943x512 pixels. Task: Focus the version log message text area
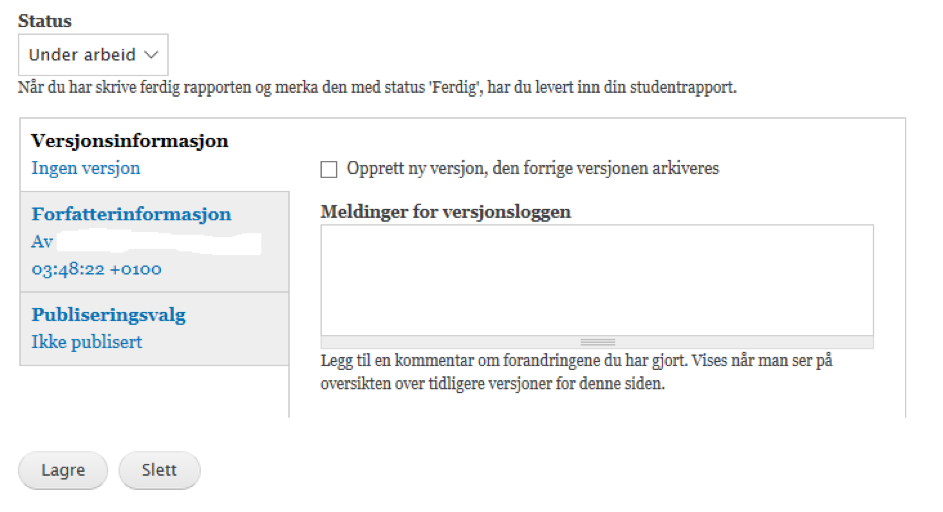click(x=596, y=280)
